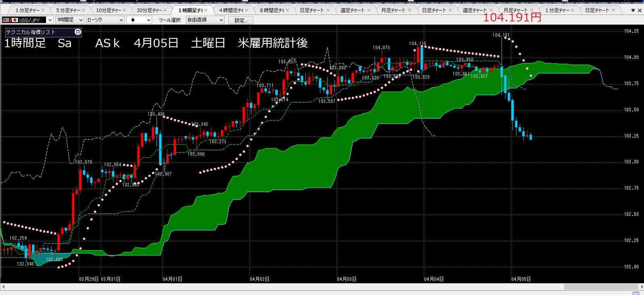Image resolution: width=644 pixels, height=295 pixels.
Task: Click the 103.438 price label on chart
Action: [156, 114]
